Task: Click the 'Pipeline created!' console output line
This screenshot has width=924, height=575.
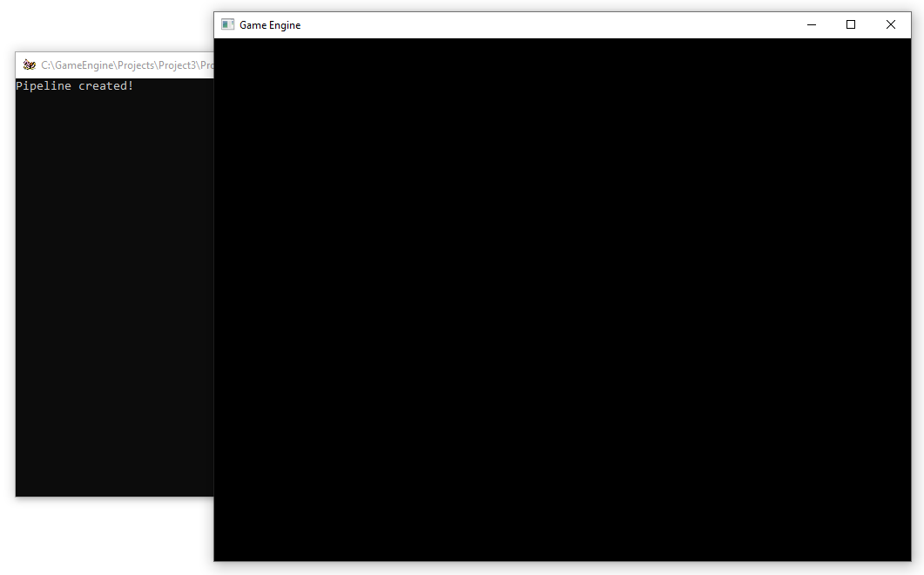Action: pos(75,86)
